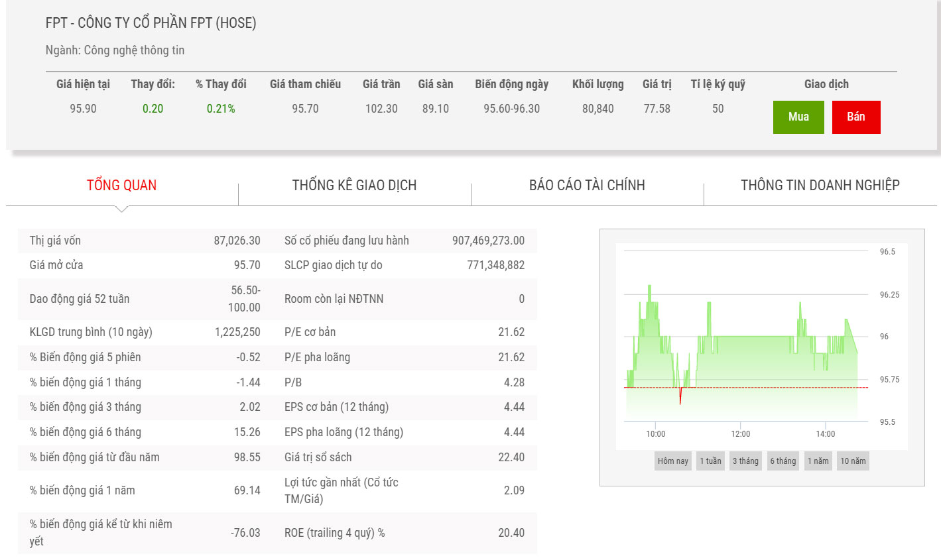Click the P/E cơ bản row

(x=405, y=332)
